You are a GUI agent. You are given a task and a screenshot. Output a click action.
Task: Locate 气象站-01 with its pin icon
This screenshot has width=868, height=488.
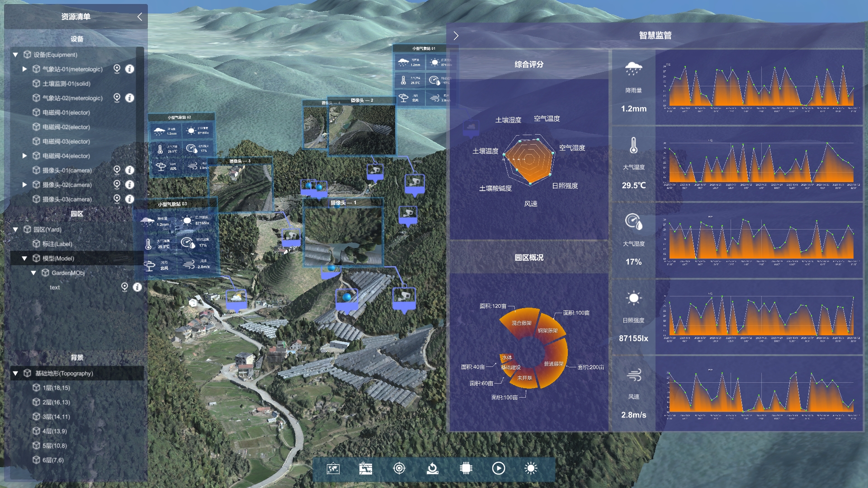(117, 69)
